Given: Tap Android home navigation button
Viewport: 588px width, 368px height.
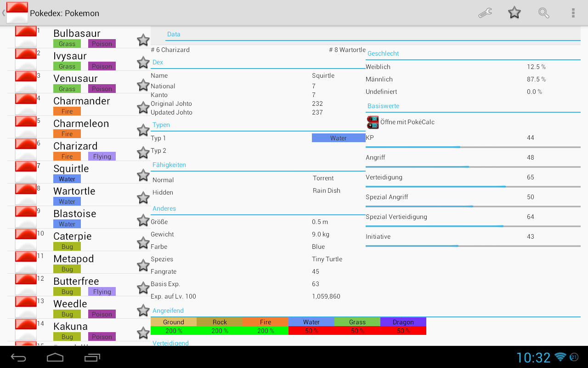Looking at the screenshot, I should coord(55,357).
